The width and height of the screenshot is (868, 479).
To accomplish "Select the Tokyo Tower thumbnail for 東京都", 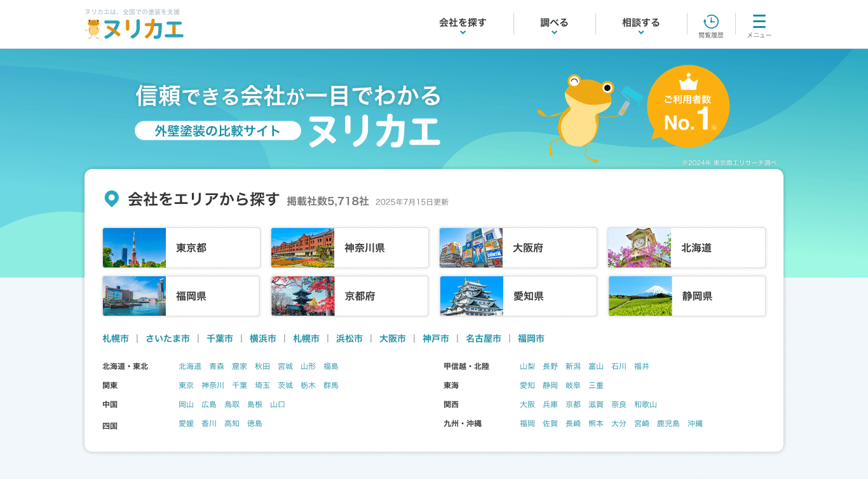I will [134, 248].
